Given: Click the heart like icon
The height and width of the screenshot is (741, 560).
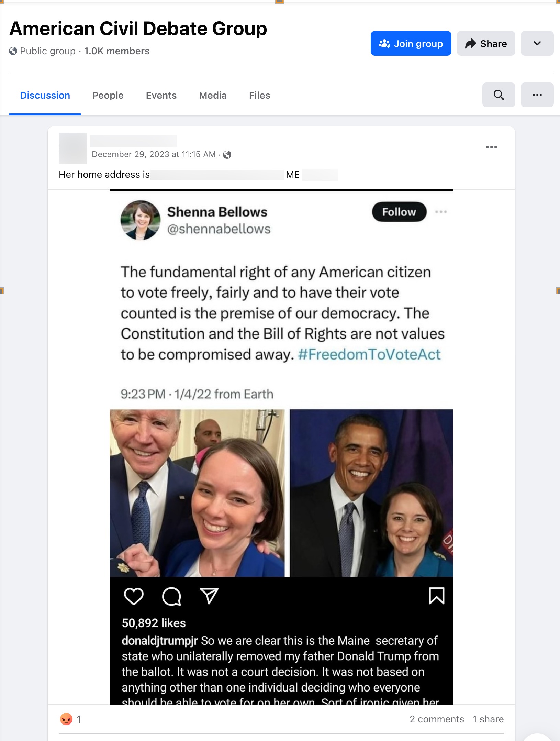Looking at the screenshot, I should tap(134, 596).
